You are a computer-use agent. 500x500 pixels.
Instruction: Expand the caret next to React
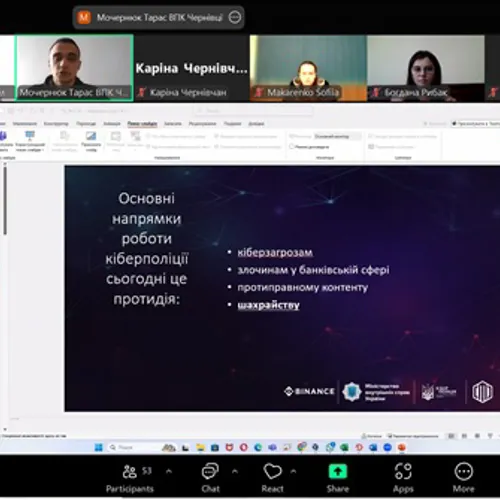293,471
